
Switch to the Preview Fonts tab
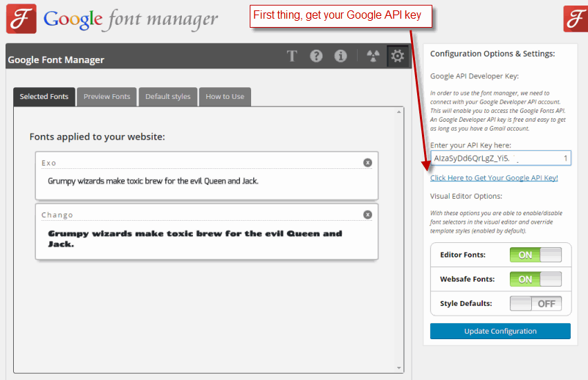click(107, 96)
